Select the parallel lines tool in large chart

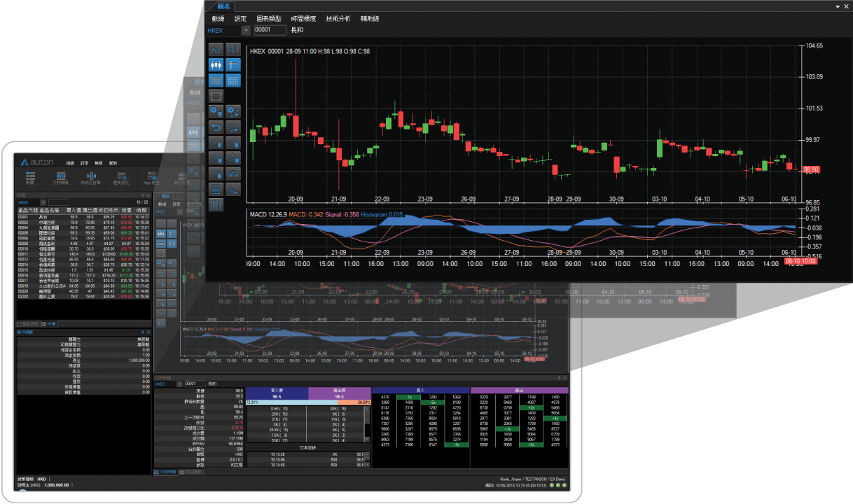point(216,158)
